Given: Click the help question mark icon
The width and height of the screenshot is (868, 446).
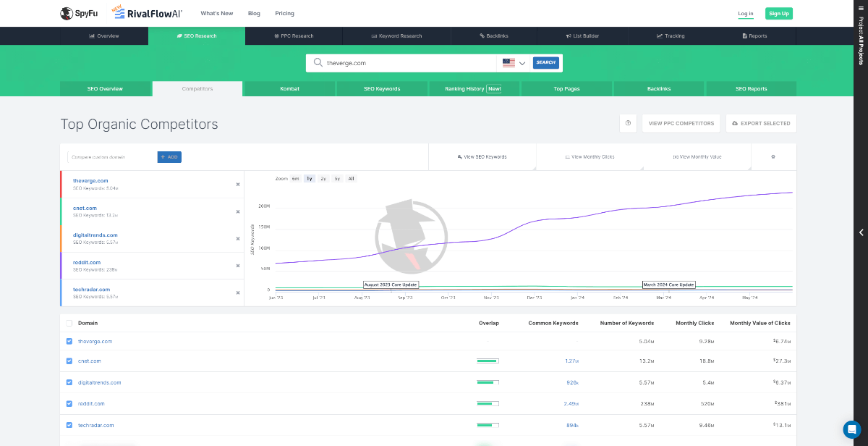Looking at the screenshot, I should [x=628, y=123].
